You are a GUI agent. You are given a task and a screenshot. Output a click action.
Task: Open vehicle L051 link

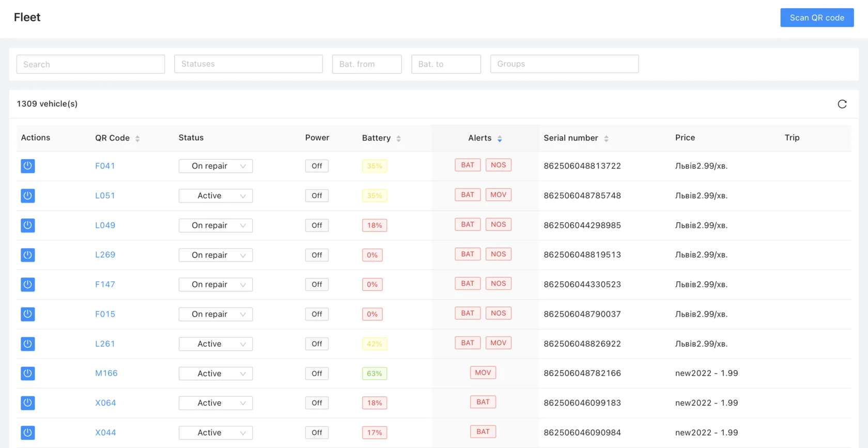[105, 195]
